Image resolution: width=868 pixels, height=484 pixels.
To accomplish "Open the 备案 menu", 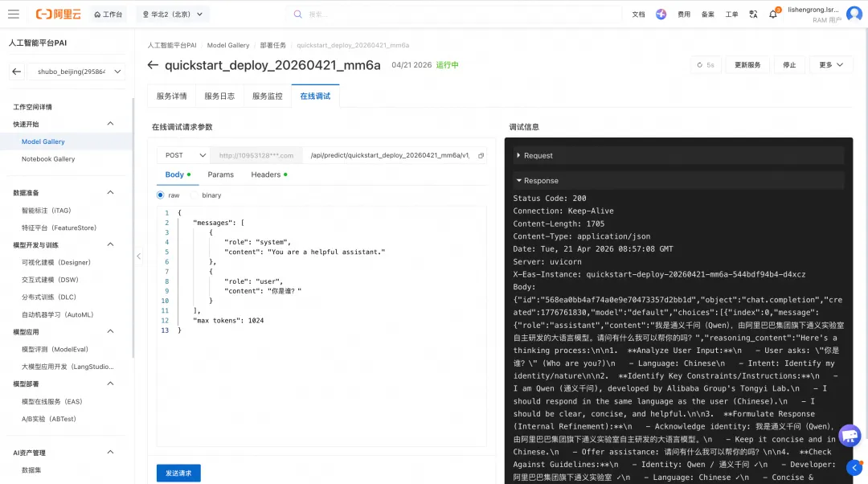I will [x=708, y=14].
